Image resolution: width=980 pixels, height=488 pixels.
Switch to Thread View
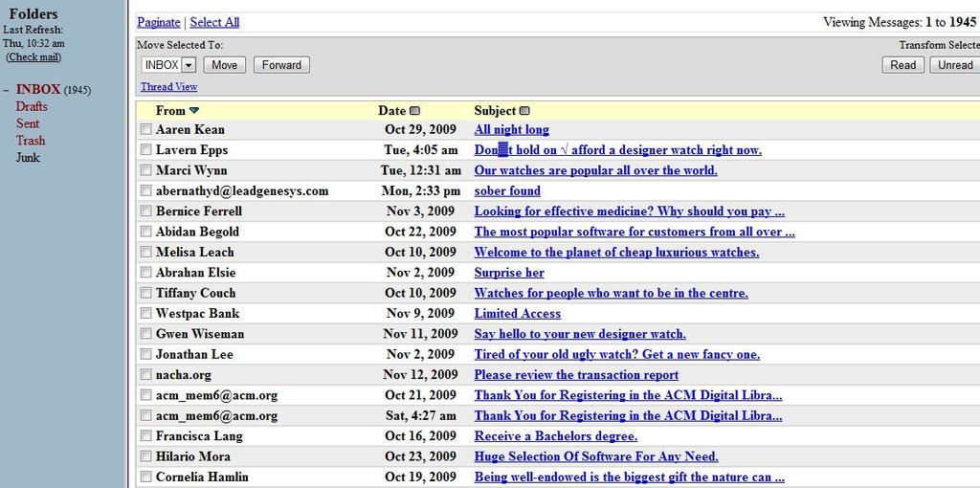click(x=168, y=87)
